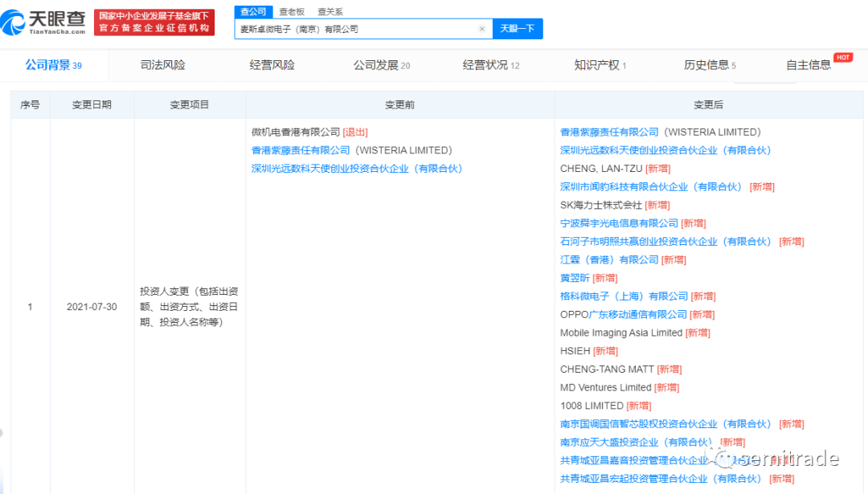Screen dimensions: 868x494
Task: Select the 查关系 search tab
Action: click(330, 11)
